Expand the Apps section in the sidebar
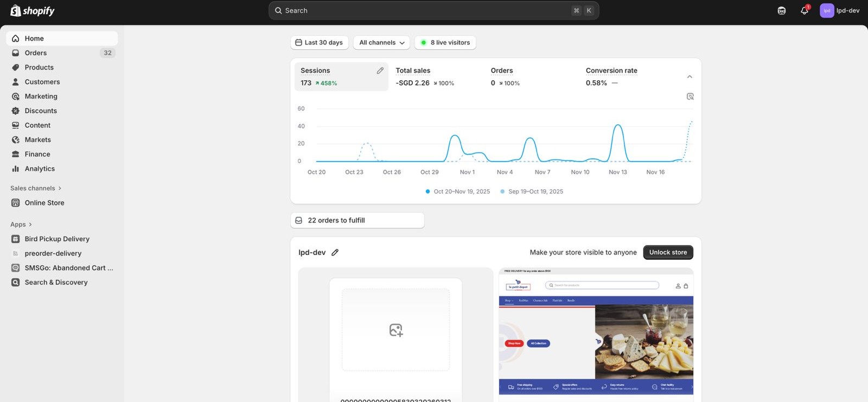 [x=21, y=225]
